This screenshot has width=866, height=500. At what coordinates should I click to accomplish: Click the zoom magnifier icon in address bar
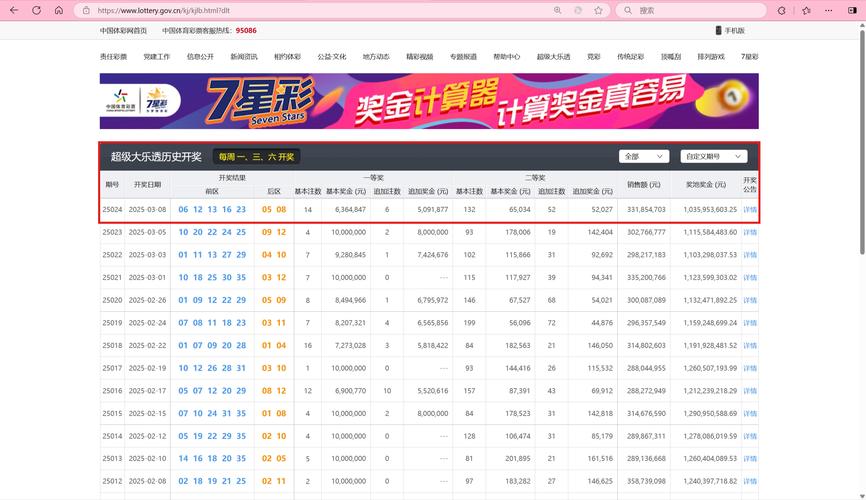(558, 10)
